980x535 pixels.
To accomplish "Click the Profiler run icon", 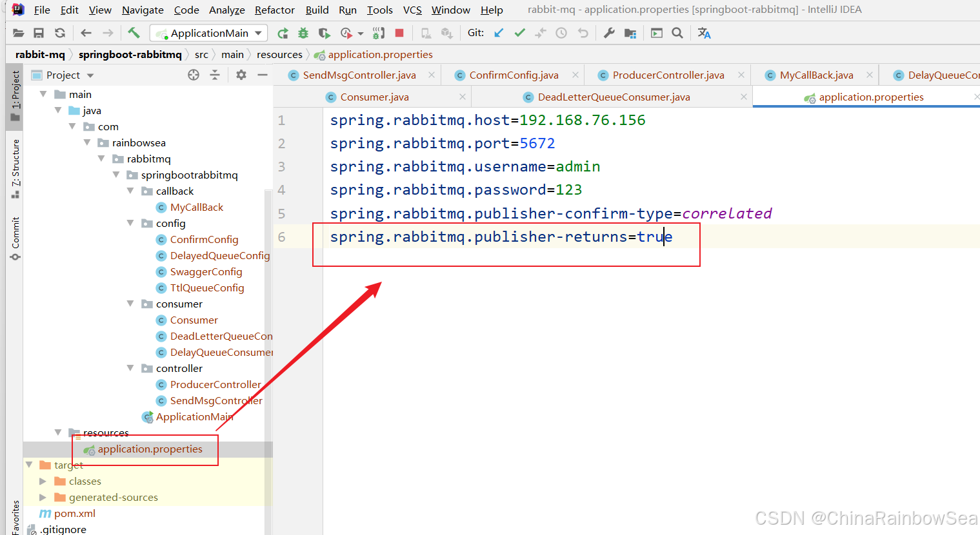I will pos(346,33).
